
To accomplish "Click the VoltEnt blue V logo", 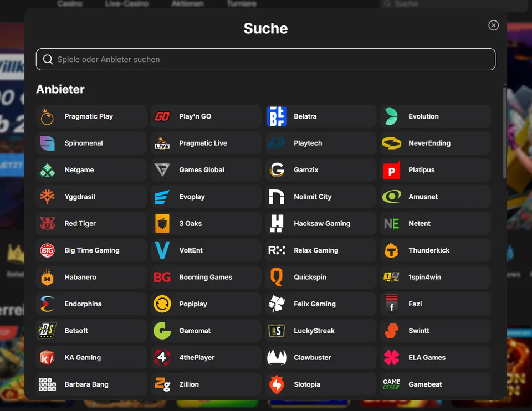I will 162,250.
